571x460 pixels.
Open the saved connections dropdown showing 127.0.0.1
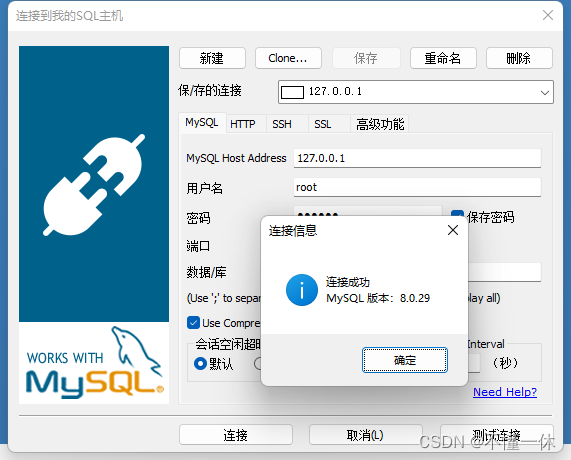click(416, 92)
